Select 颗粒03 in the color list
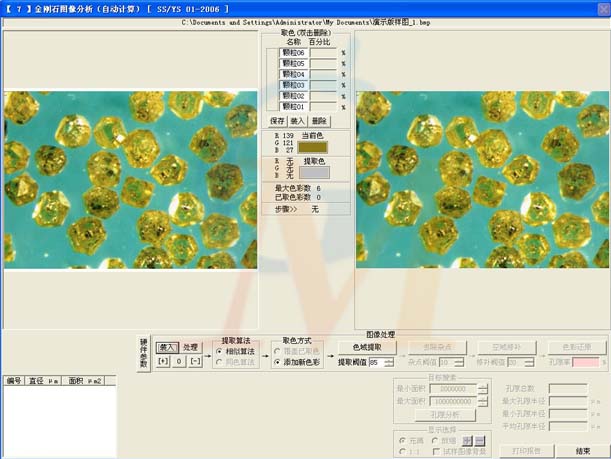 tap(293, 85)
